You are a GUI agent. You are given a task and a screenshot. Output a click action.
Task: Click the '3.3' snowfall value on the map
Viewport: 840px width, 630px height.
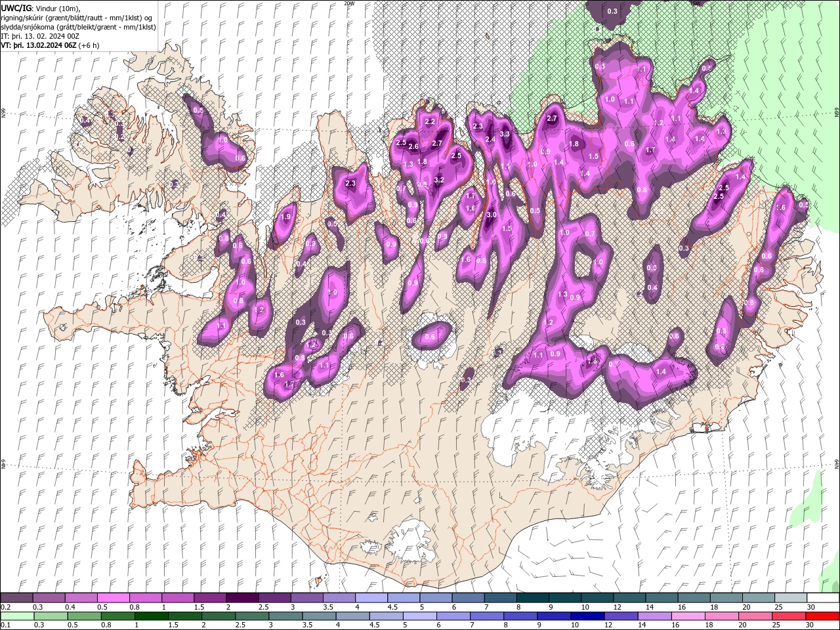pos(505,134)
